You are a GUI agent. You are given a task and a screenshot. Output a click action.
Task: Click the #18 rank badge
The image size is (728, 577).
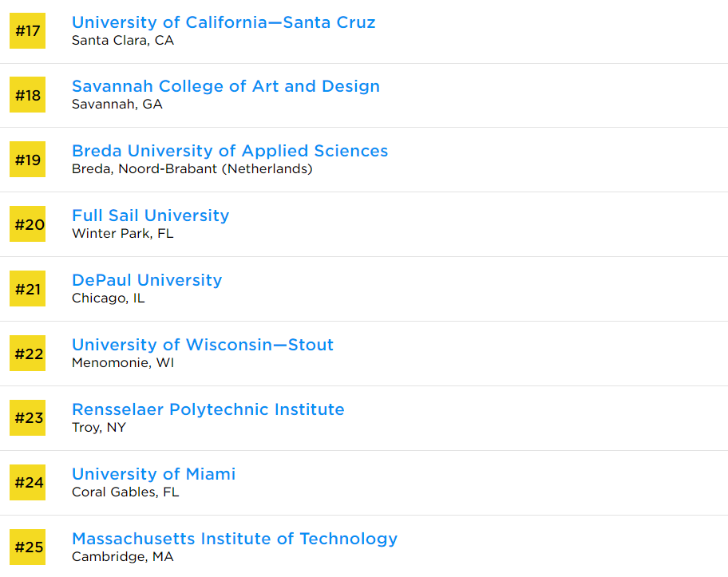(27, 95)
